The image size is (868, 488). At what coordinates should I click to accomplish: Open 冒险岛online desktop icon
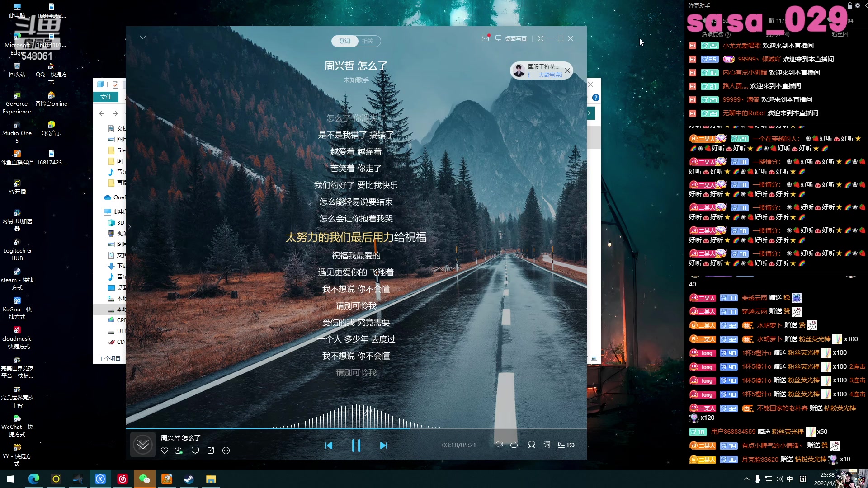51,99
